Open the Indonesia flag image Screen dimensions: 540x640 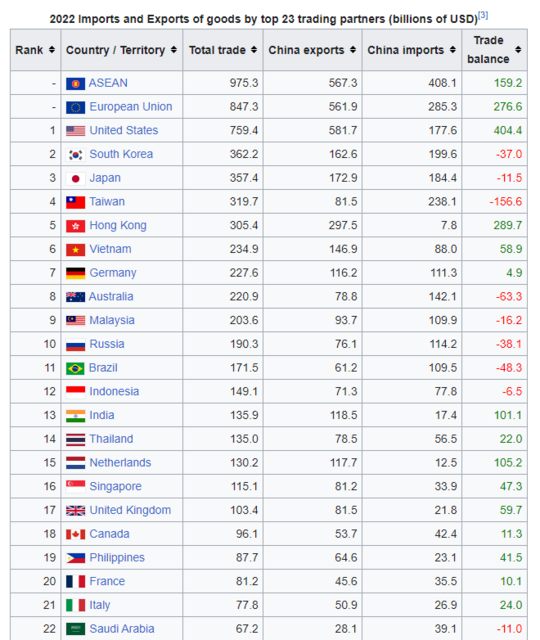(x=76, y=392)
